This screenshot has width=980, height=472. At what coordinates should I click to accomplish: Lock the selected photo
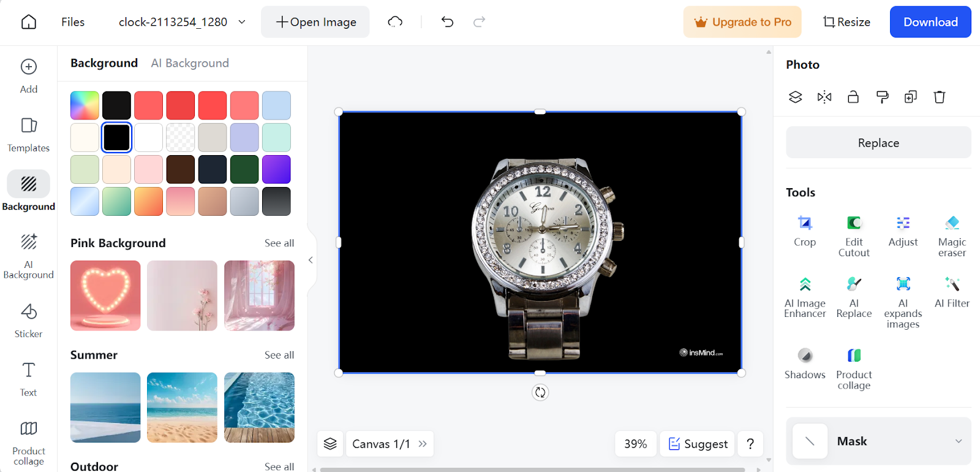pyautogui.click(x=853, y=97)
